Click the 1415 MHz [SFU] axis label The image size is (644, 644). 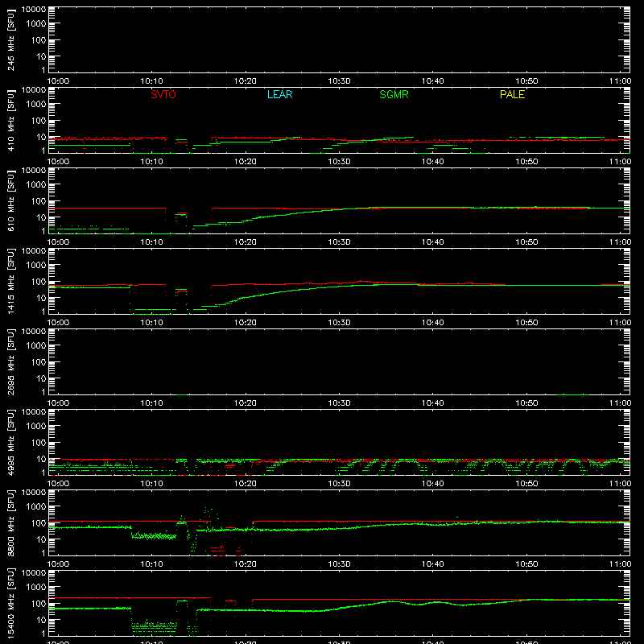10,281
